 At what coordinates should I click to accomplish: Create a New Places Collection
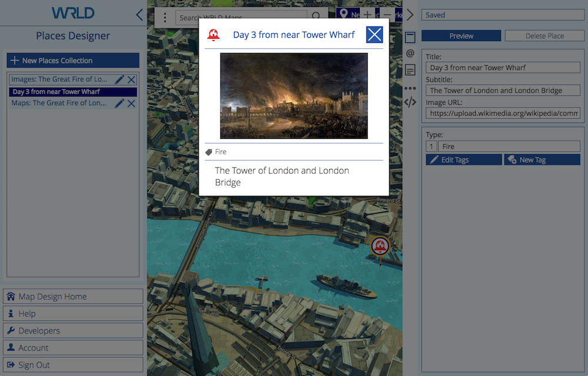click(x=73, y=61)
